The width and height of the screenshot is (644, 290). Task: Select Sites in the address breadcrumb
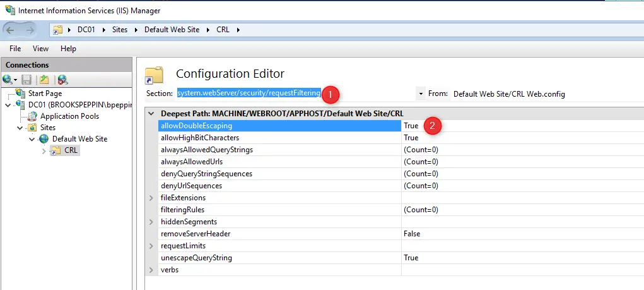click(120, 30)
